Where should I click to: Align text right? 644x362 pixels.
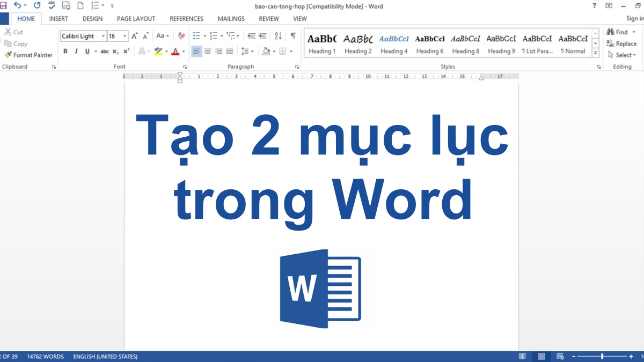pos(218,51)
